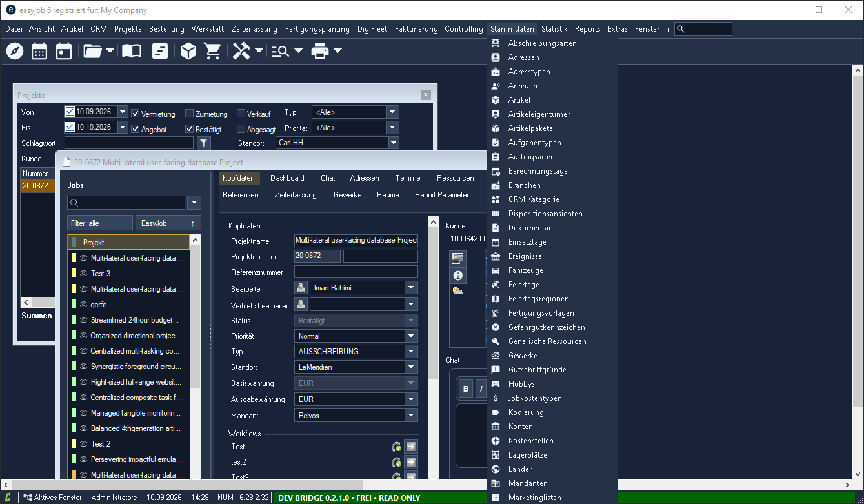This screenshot has width=864, height=504.
Task: Click the single-day calendar toolbar icon
Action: (64, 51)
